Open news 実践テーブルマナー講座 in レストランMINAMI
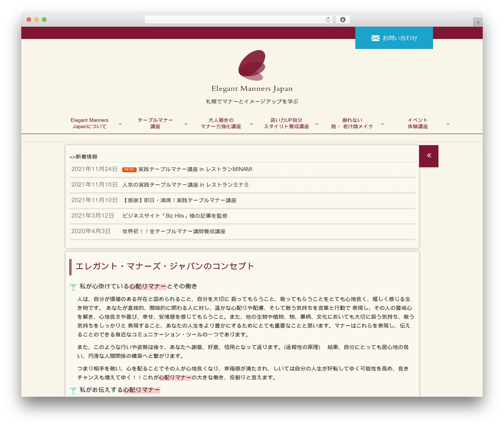 click(x=195, y=169)
